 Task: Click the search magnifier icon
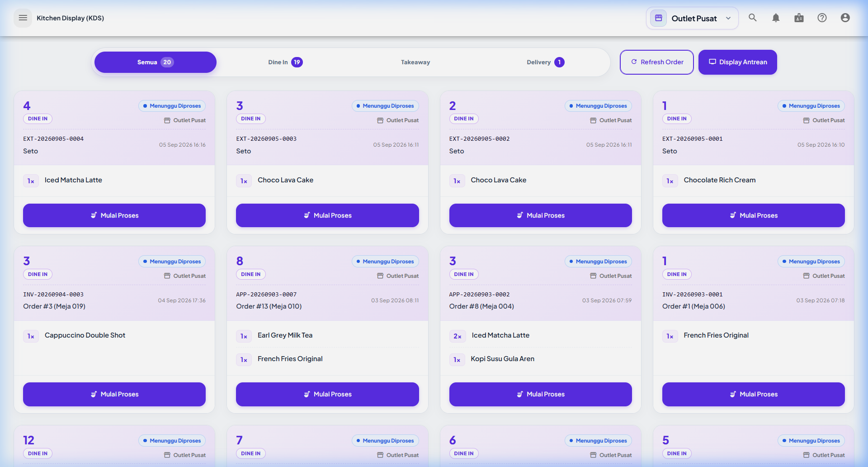(753, 18)
